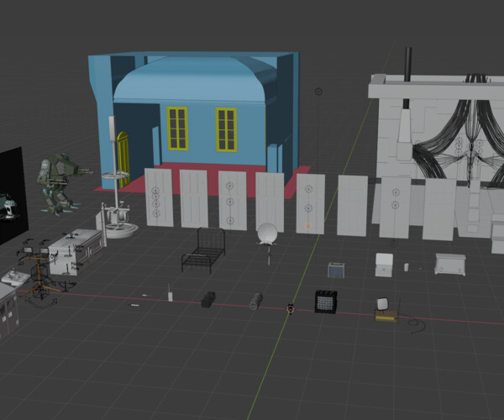
Task: Select the black image plane at left edge
Action: (x=13, y=196)
